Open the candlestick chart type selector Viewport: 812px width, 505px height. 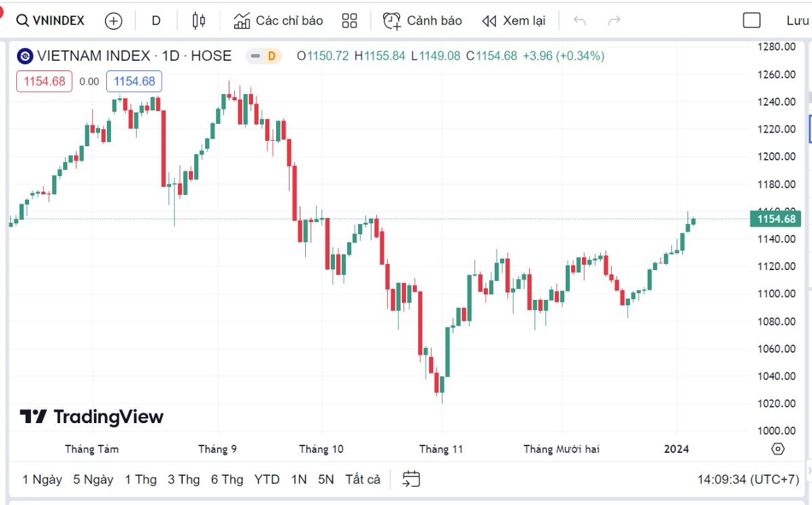tap(198, 21)
